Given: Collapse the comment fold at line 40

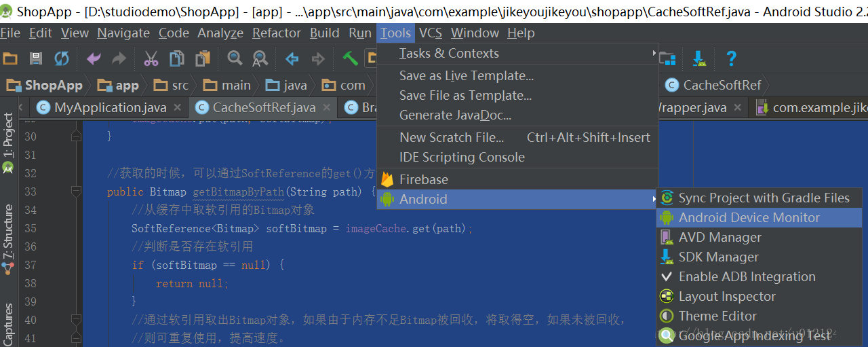Looking at the screenshot, I should pyautogui.click(x=77, y=319).
